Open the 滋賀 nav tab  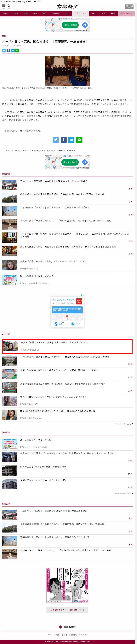pyautogui.click(x=35, y=14)
